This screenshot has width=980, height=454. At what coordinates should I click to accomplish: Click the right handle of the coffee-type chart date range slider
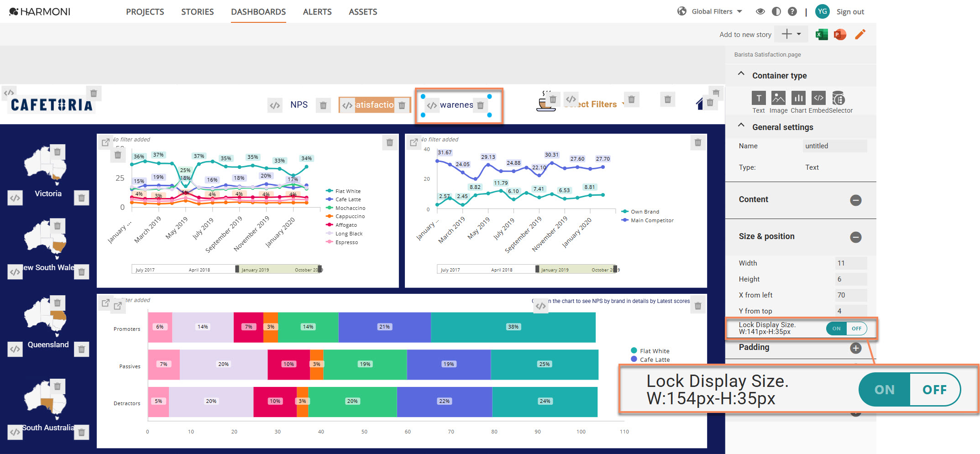click(x=320, y=269)
